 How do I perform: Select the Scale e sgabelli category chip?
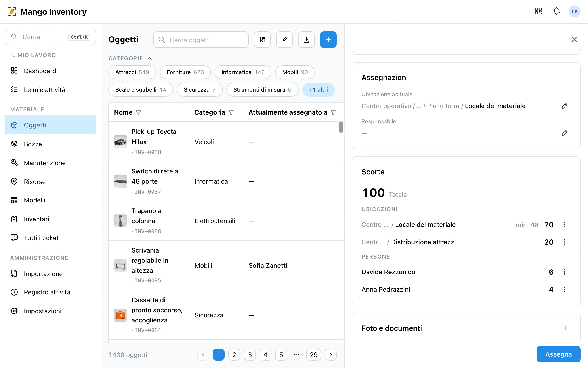(x=141, y=90)
